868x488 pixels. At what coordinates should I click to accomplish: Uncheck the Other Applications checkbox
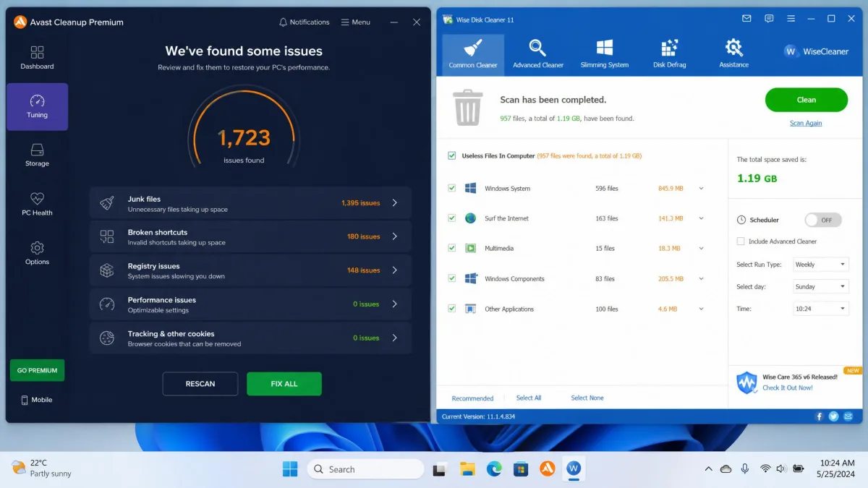(452, 309)
